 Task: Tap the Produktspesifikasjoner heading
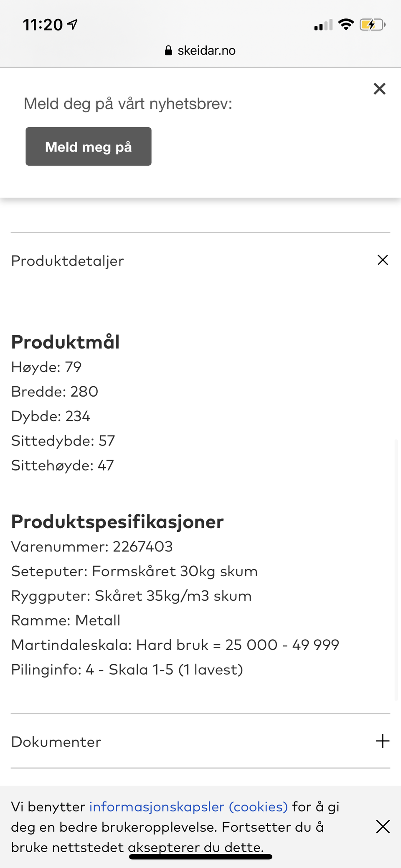[117, 522]
